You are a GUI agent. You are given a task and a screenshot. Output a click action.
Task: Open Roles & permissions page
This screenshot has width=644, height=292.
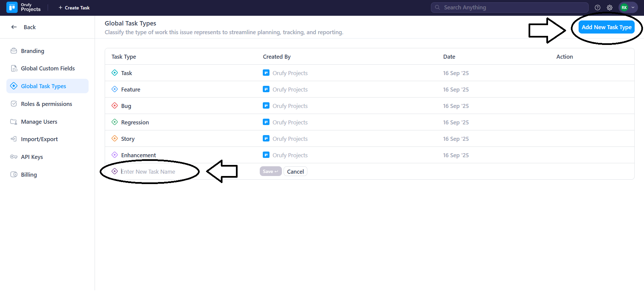(46, 104)
